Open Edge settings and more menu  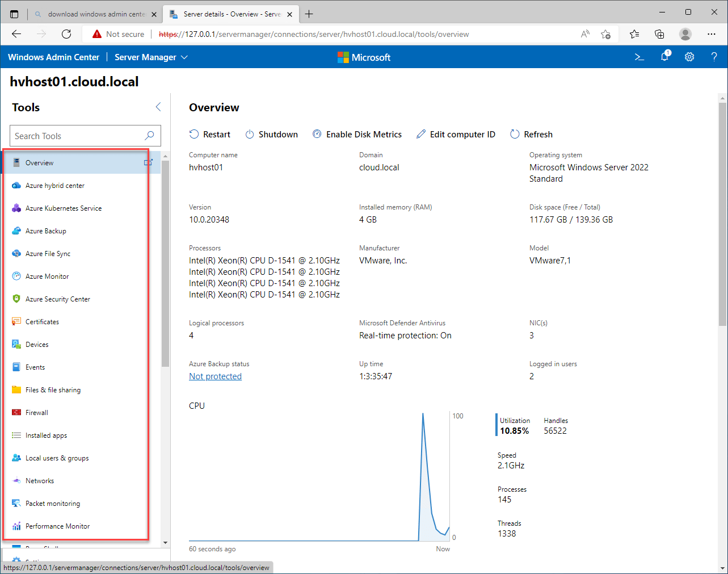click(x=712, y=34)
